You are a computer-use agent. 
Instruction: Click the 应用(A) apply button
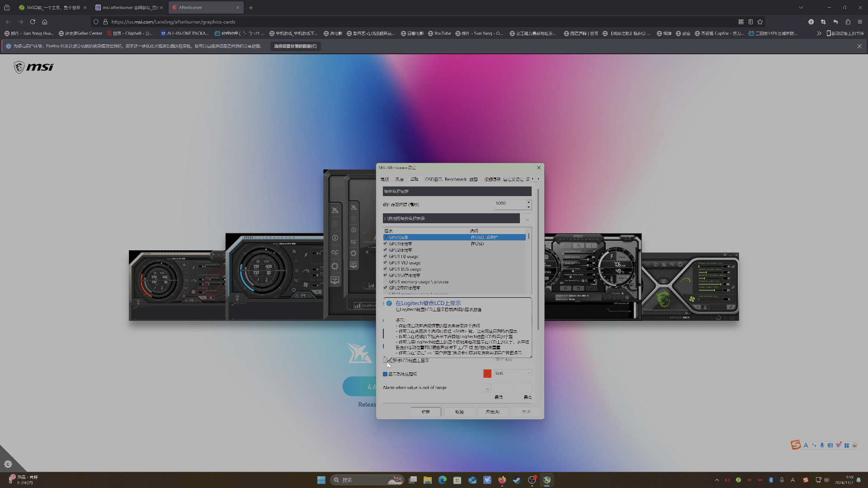[493, 412]
